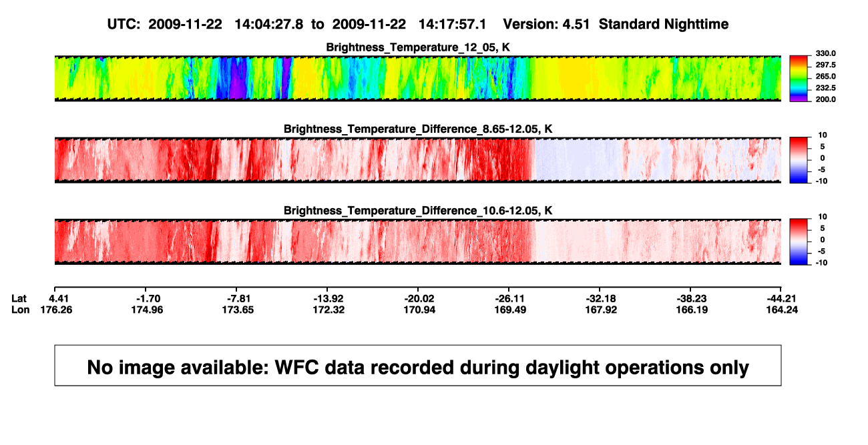Screen dimensions: 868x445
Task: Click longitude value 169.49
Action: (x=511, y=310)
